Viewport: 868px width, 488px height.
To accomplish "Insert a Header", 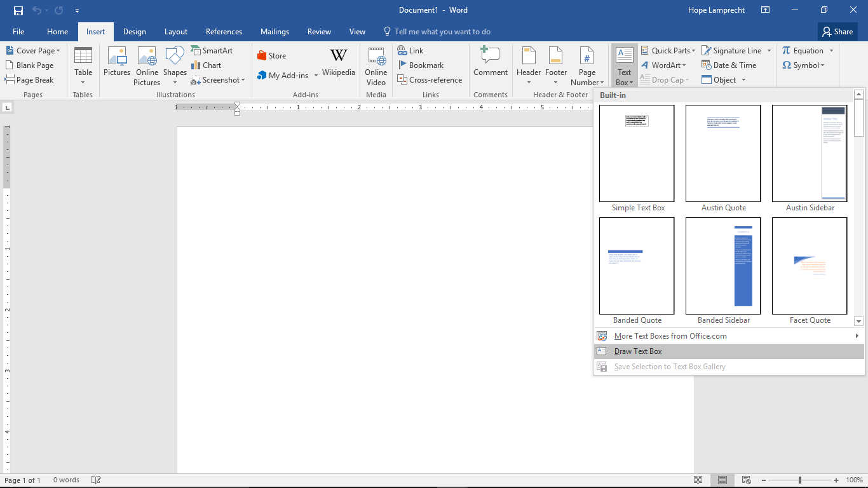I will (528, 65).
